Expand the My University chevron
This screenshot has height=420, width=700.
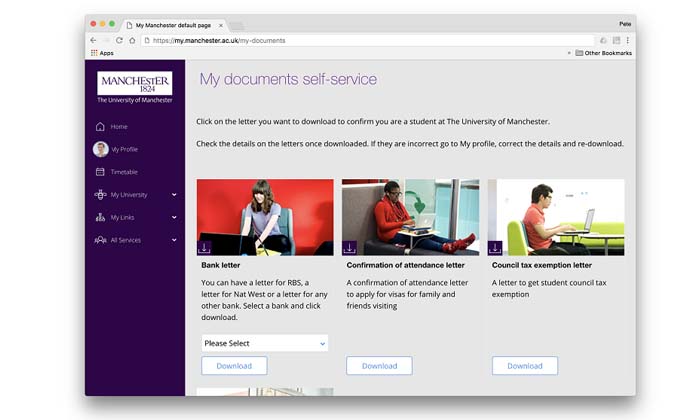coord(174,195)
